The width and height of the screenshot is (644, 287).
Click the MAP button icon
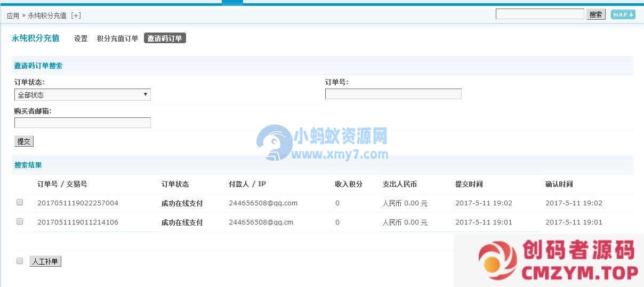click(623, 14)
